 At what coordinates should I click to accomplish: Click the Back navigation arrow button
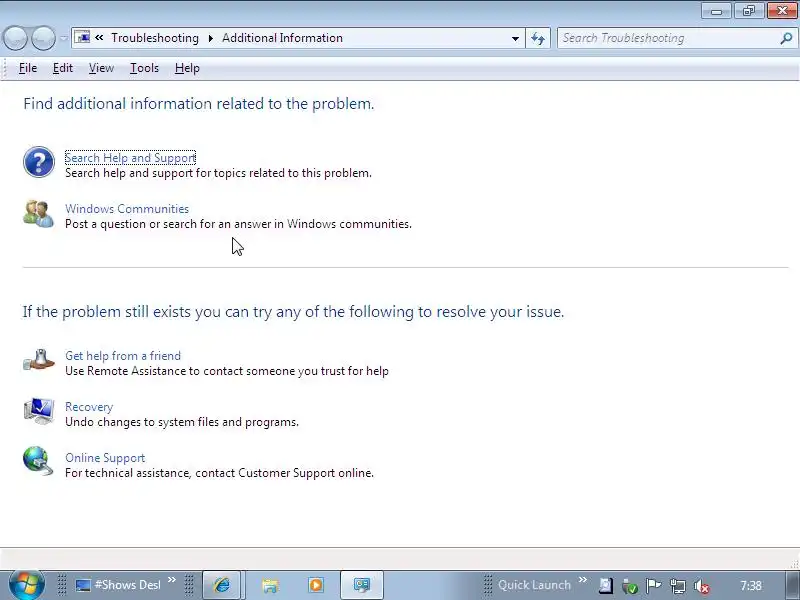[x=15, y=38]
